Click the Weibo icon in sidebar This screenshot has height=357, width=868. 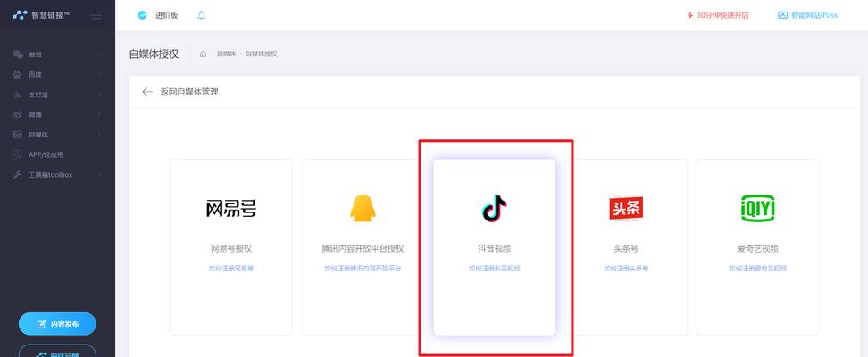pos(17,114)
